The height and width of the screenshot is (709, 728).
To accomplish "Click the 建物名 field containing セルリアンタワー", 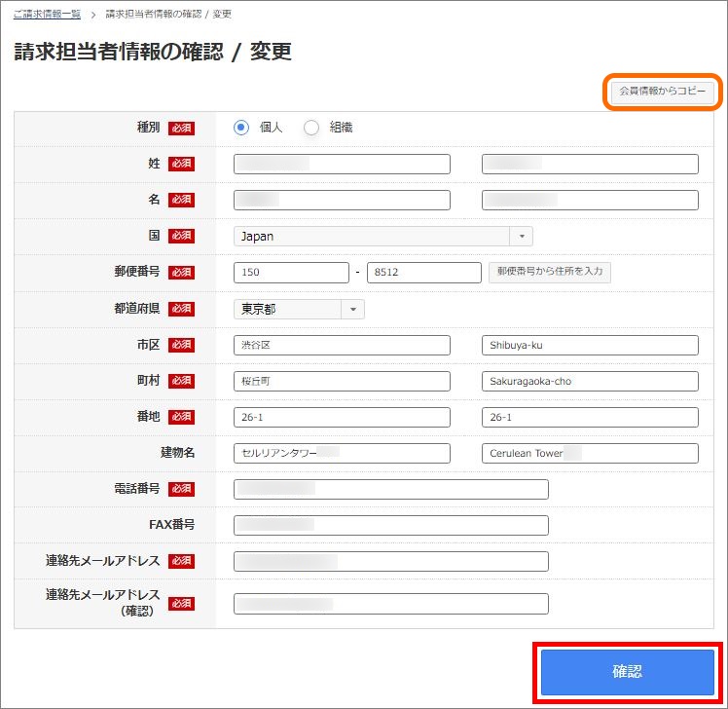I will (342, 454).
